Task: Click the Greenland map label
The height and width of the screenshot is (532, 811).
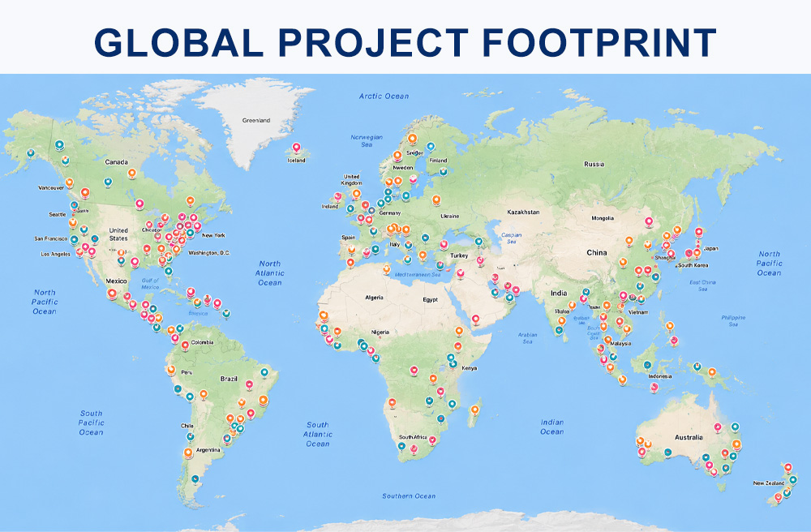Action: 256,121
